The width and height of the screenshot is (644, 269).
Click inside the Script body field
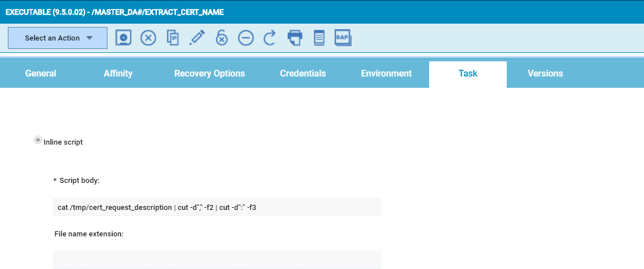217,207
